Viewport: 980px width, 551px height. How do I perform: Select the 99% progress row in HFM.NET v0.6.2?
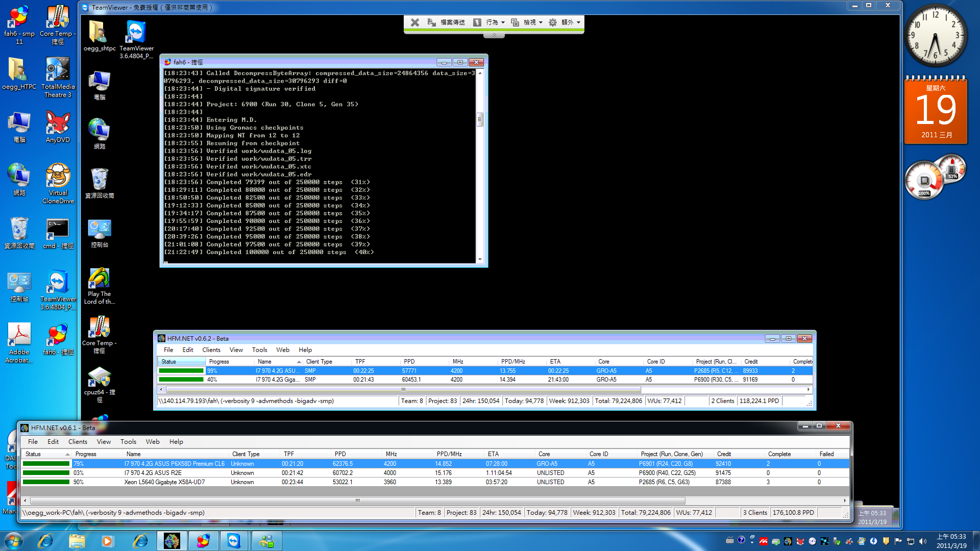coord(485,371)
